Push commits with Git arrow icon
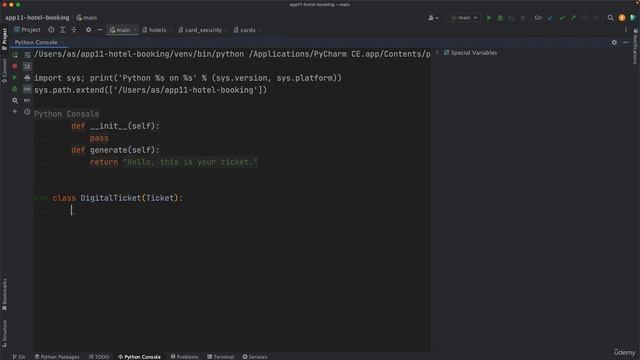 pyautogui.click(x=573, y=18)
